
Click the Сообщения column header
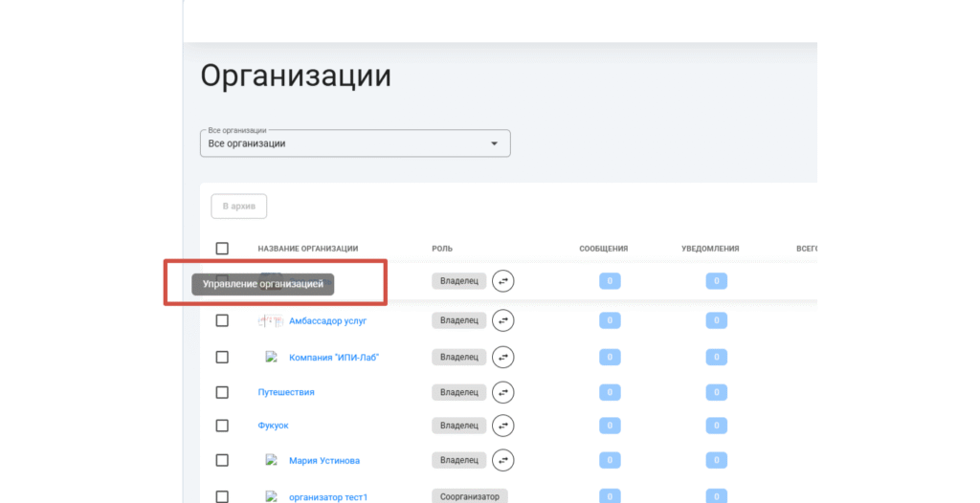click(603, 249)
